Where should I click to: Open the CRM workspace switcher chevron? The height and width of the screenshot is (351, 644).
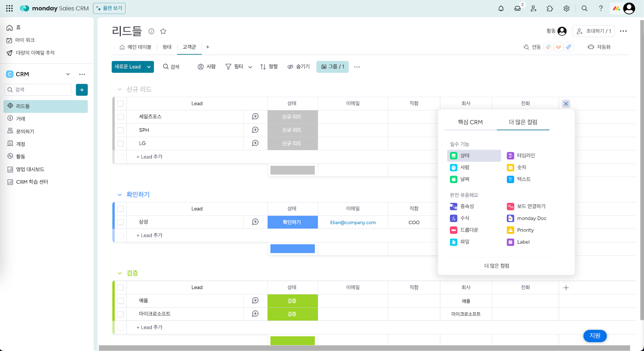tap(68, 74)
